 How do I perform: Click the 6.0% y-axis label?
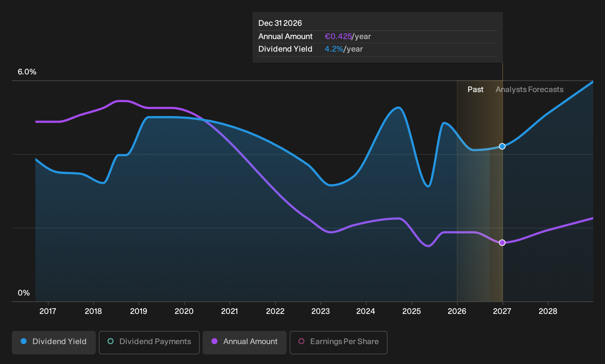point(27,72)
